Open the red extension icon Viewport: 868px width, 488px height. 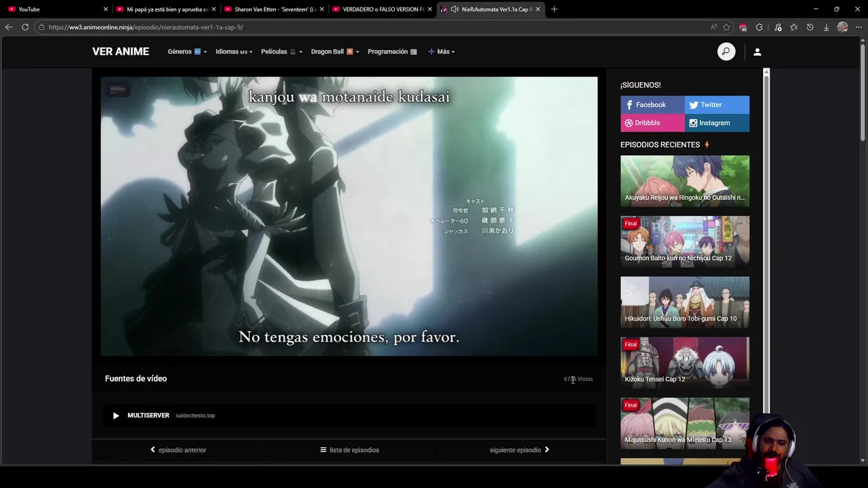[743, 27]
